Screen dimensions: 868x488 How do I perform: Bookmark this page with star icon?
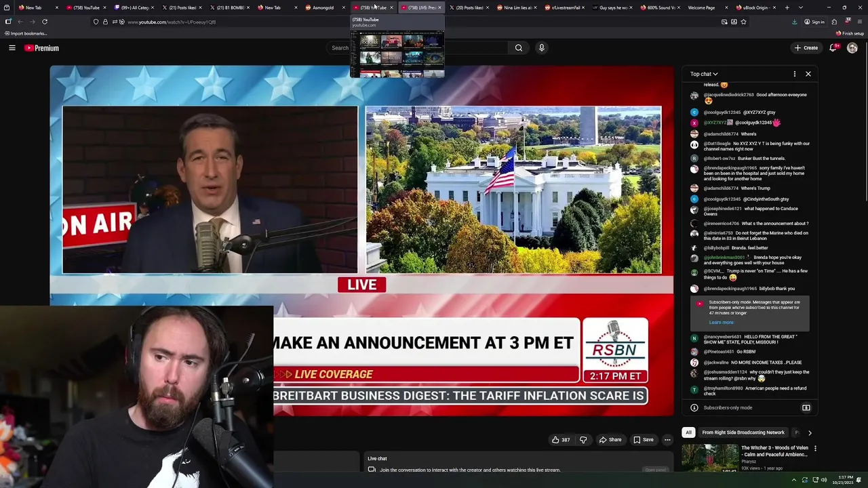tap(743, 22)
